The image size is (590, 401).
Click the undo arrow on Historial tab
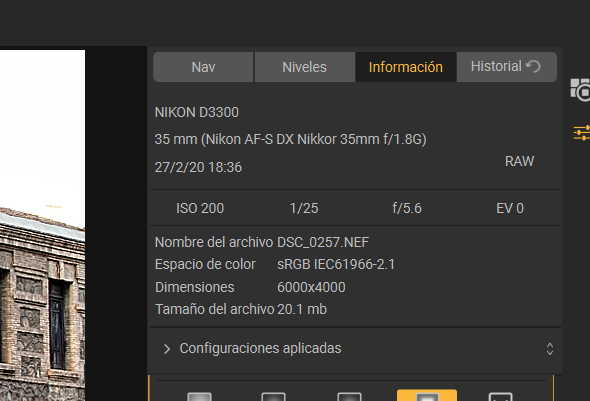[533, 67]
